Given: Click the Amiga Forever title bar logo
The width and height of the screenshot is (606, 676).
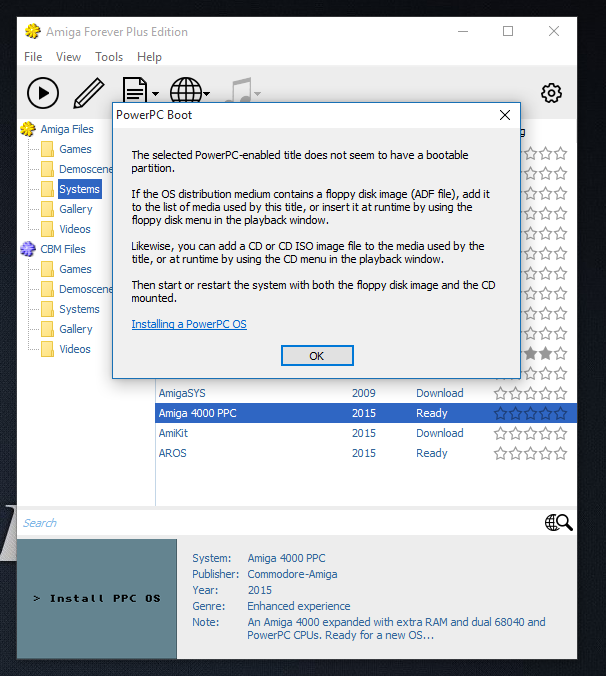Looking at the screenshot, I should [32, 31].
